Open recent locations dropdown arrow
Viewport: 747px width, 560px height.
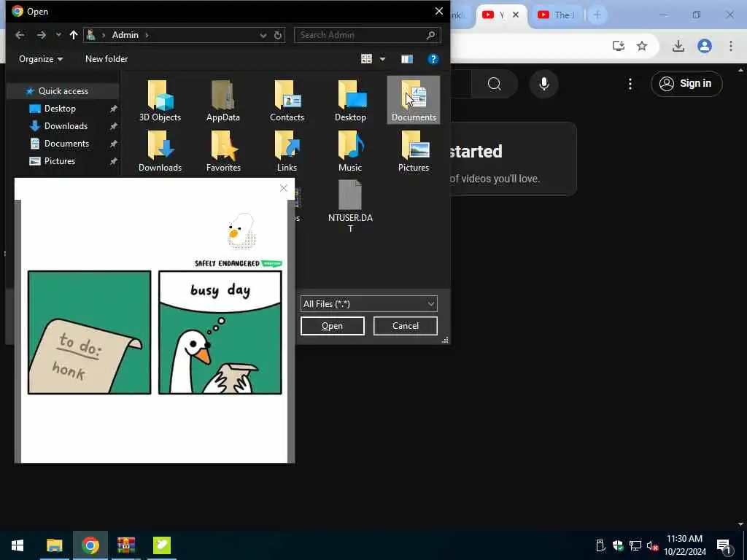pos(58,35)
